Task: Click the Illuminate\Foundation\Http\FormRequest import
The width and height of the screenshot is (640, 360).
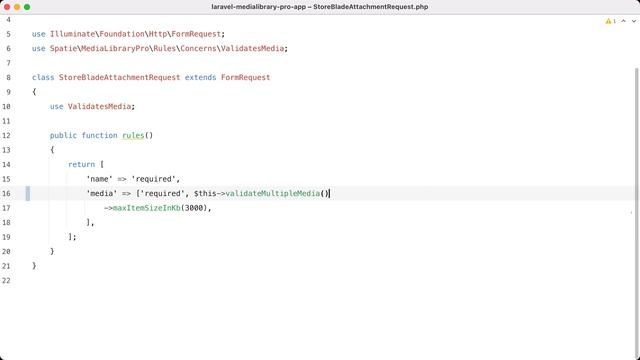Action: pos(136,34)
